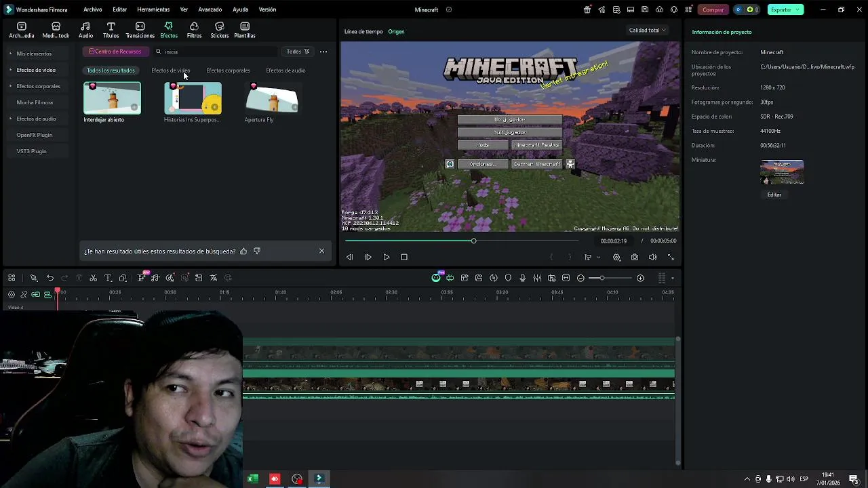Open the Medios de stock tab
The height and width of the screenshot is (488, 868).
(x=56, y=30)
